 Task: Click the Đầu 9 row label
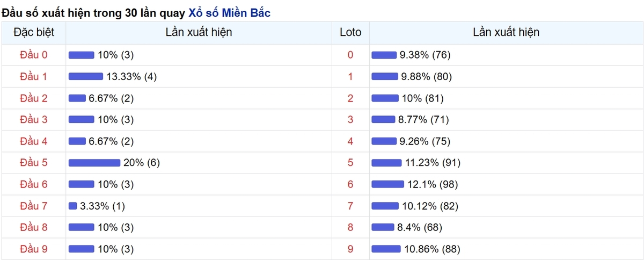pyautogui.click(x=33, y=249)
